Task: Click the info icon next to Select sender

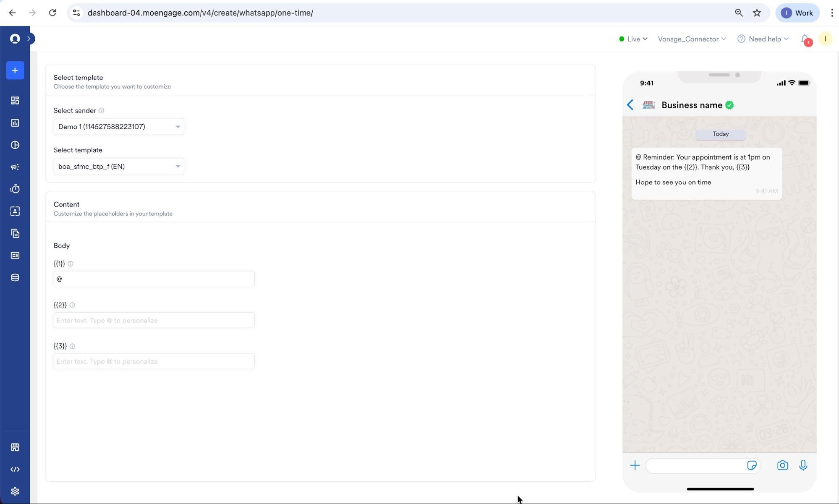Action: coord(101,111)
